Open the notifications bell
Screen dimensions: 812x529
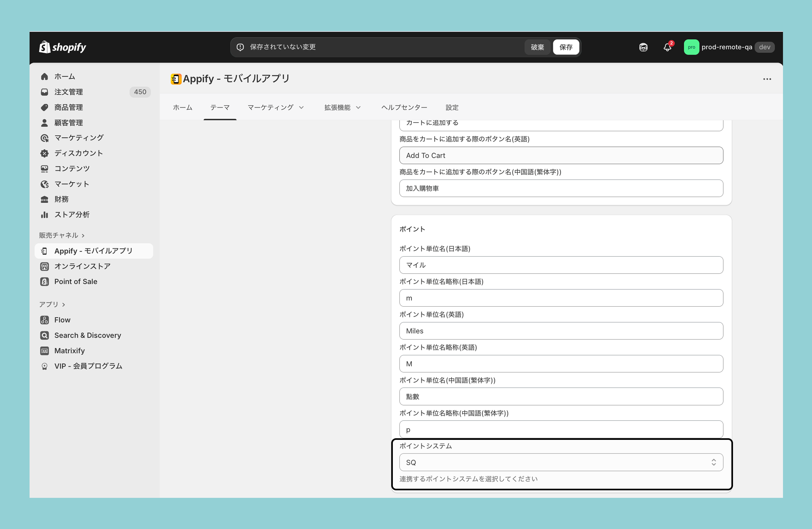667,47
